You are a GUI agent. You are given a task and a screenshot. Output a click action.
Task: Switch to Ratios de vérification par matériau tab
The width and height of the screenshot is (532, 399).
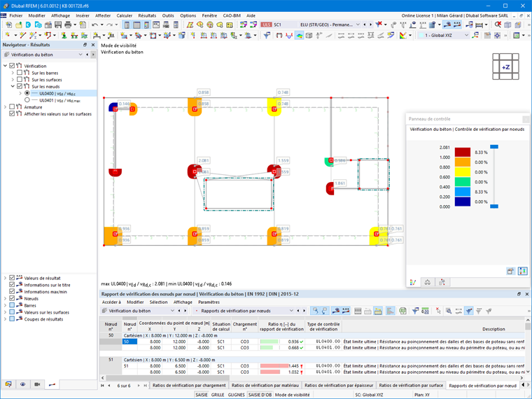point(265,385)
